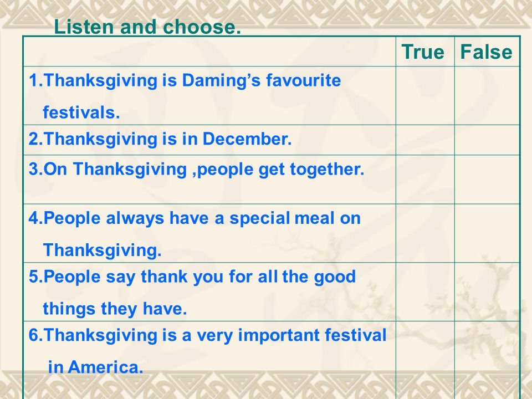Screen dimensions: 532x399
Task: Mark statement 2 about December as True
Action: click(425, 140)
